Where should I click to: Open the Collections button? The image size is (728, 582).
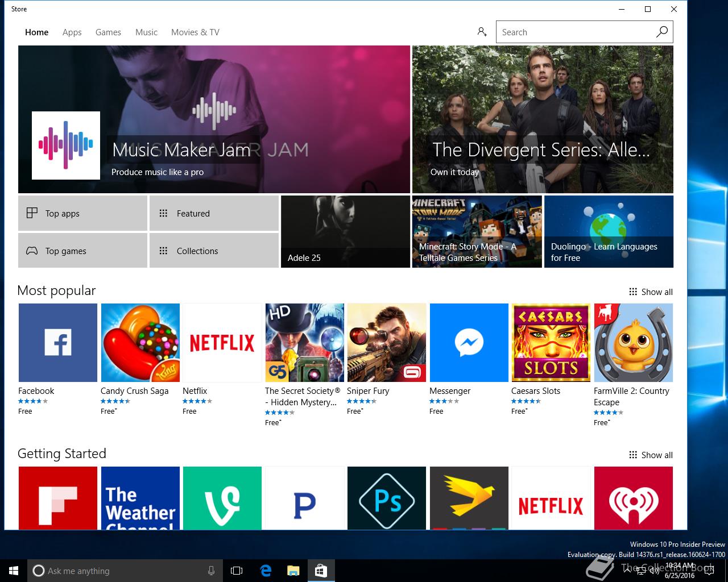click(x=214, y=251)
